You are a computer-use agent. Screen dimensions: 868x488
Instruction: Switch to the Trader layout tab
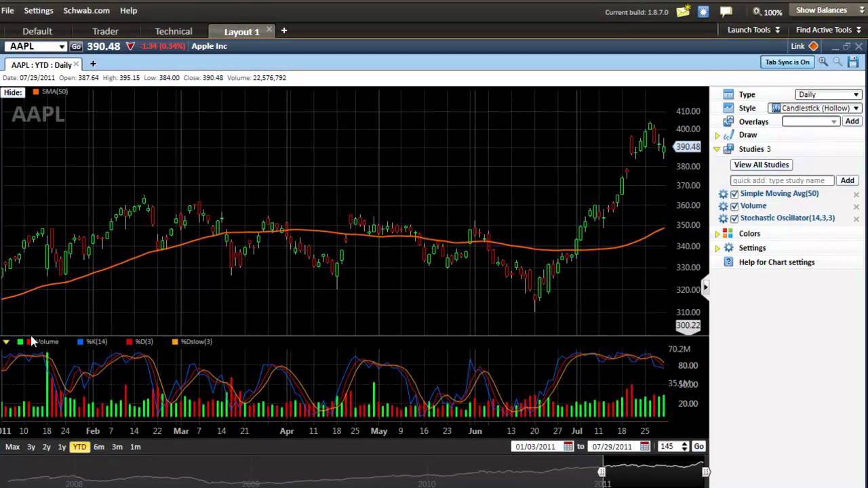[105, 31]
